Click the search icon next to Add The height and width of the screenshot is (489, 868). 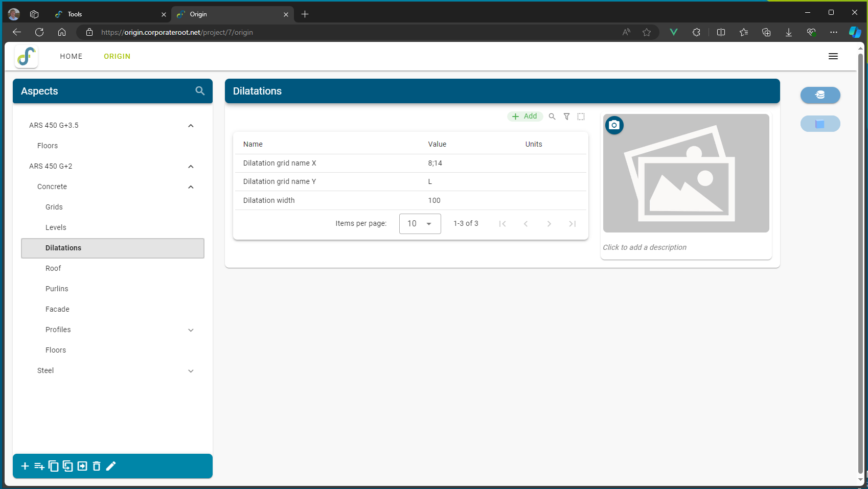click(552, 117)
